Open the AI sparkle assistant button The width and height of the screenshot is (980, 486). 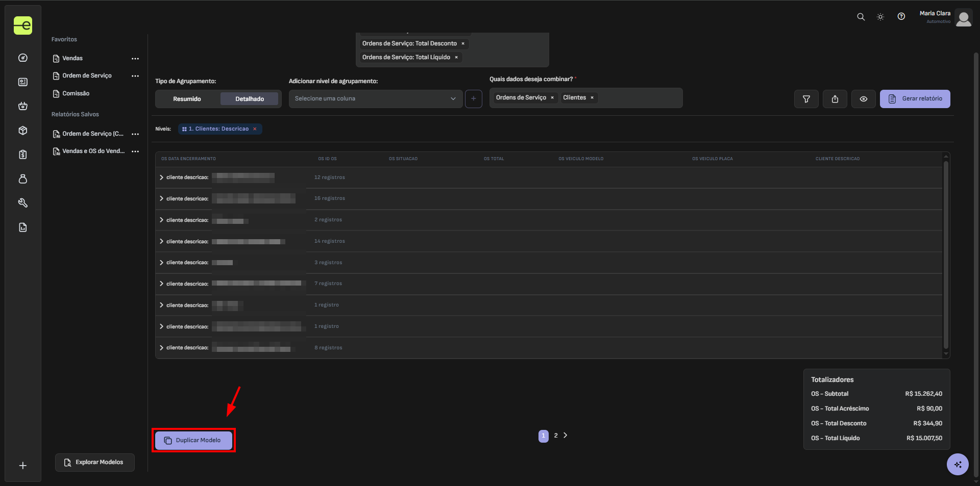click(x=958, y=465)
